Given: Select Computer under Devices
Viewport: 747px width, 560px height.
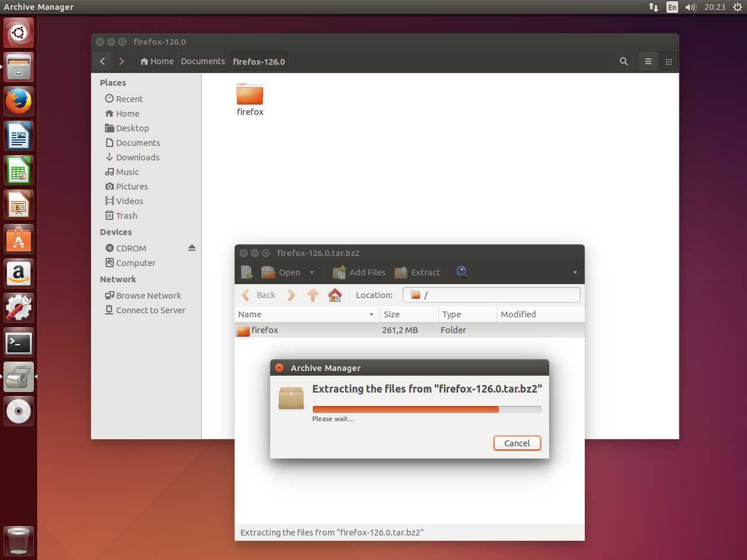Looking at the screenshot, I should click(135, 263).
